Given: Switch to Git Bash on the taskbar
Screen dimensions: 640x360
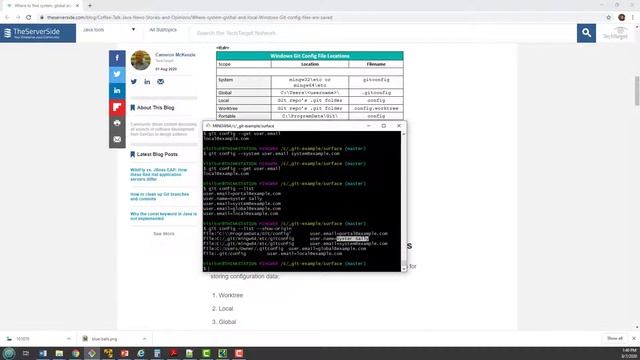Looking at the screenshot, I should 92,353.
